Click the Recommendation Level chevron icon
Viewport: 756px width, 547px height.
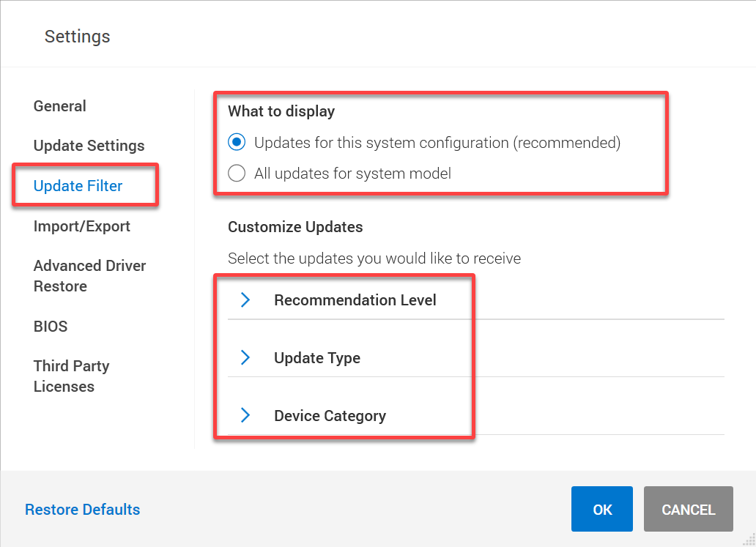[245, 299]
